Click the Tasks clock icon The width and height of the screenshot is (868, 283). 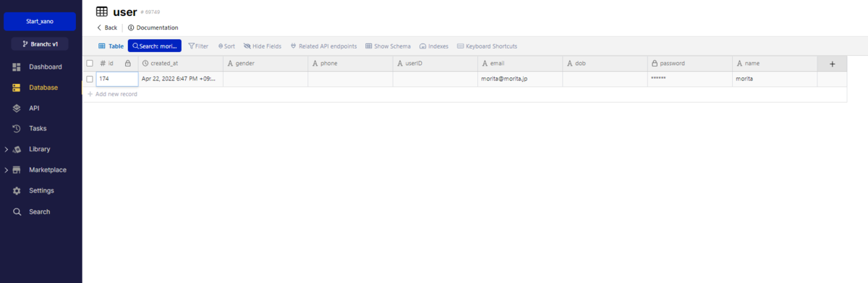pos(17,129)
